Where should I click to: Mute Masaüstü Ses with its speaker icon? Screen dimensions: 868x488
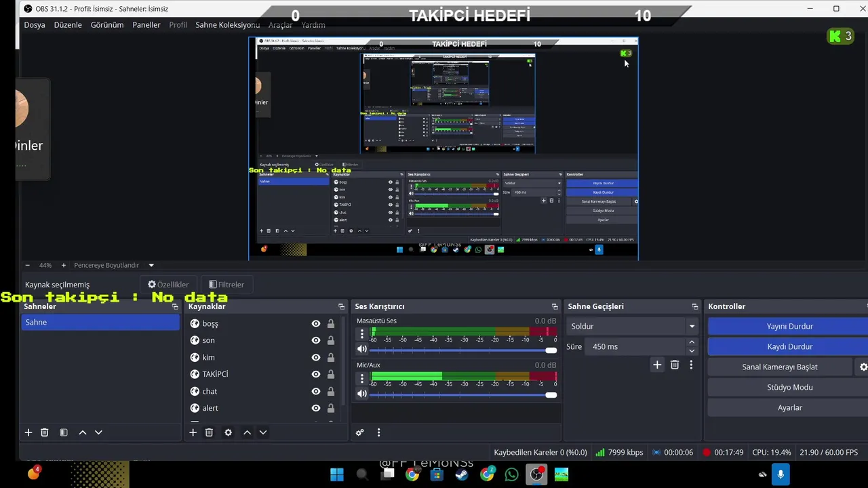362,349
